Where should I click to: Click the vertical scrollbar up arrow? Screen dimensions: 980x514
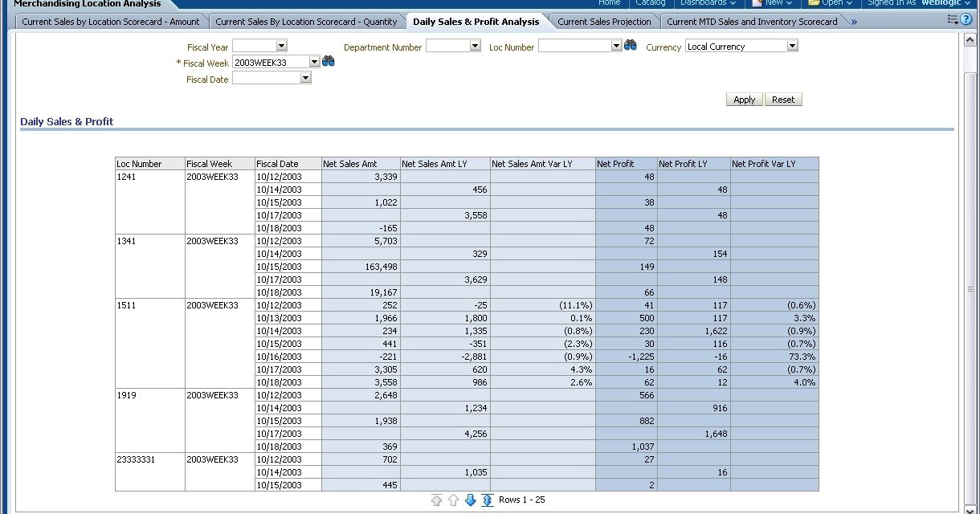tap(970, 40)
